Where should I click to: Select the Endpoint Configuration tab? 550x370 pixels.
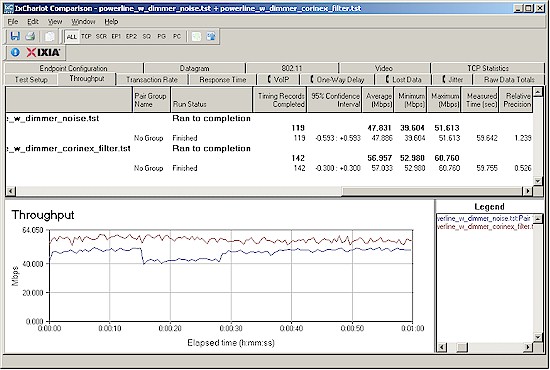[x=73, y=68]
